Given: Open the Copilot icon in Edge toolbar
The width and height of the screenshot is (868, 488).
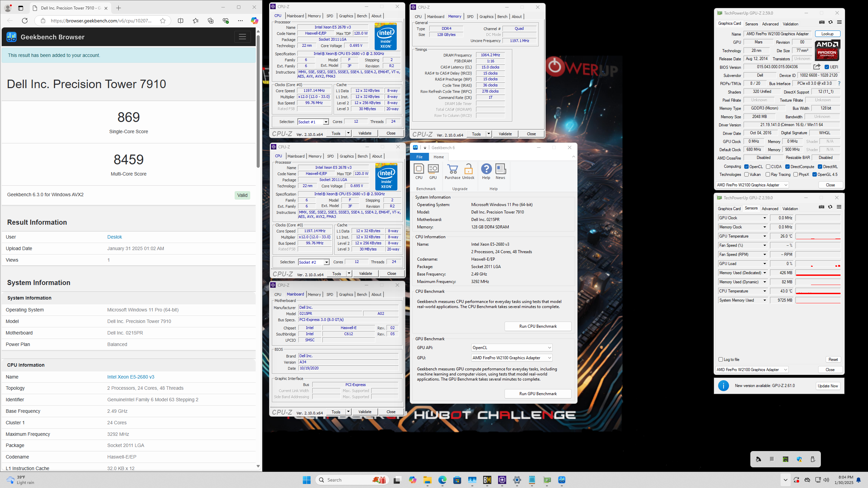Looking at the screenshot, I should tap(254, 21).
